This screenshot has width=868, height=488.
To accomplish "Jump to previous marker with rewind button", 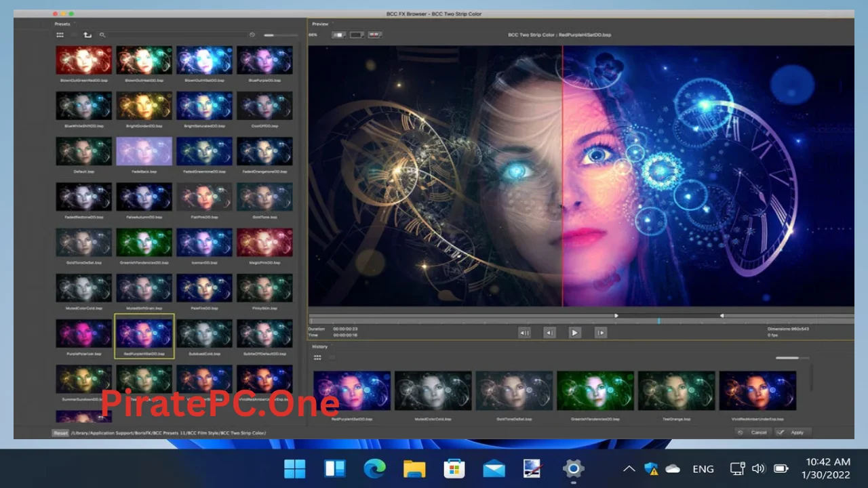I will pos(524,332).
